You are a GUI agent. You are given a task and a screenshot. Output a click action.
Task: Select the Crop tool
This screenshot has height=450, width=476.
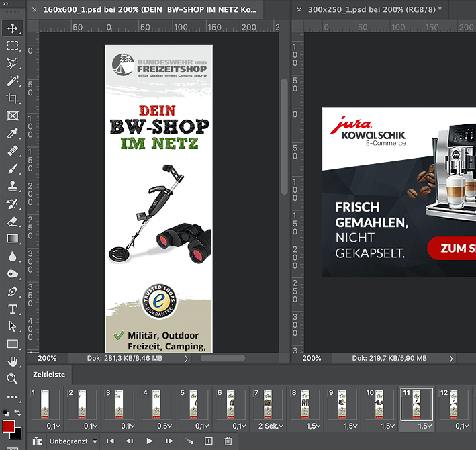point(13,98)
